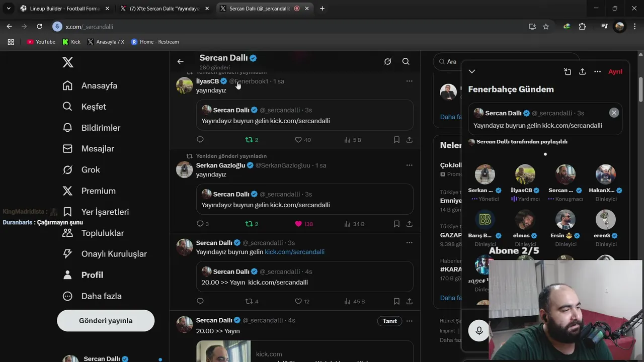This screenshot has height=362, width=644.
Task: Click Gönderi yayınla button
Action: (x=106, y=321)
